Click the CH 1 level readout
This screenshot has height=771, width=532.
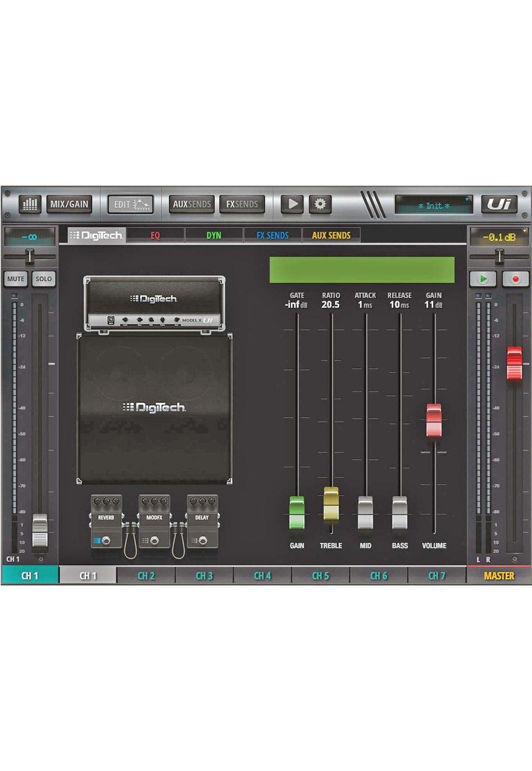[29, 237]
